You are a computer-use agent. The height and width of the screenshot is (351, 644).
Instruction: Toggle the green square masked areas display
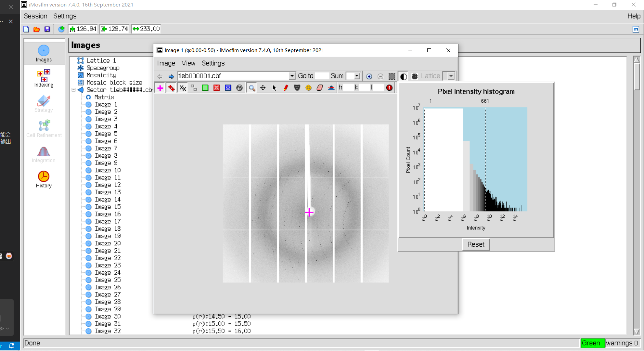click(205, 88)
